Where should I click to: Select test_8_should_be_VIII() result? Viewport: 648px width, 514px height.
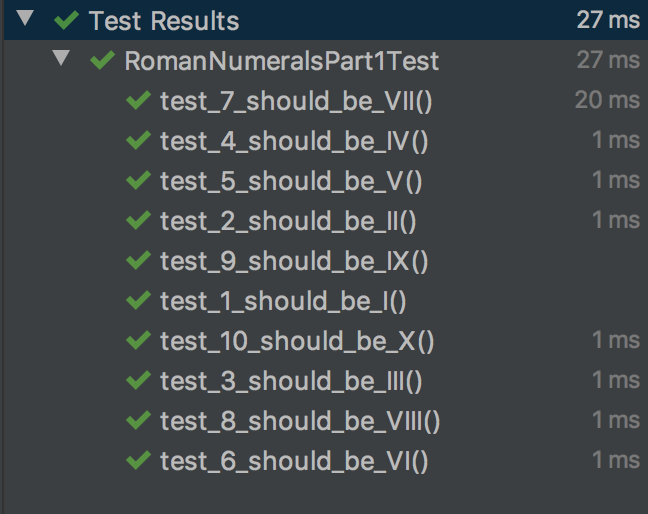300,421
